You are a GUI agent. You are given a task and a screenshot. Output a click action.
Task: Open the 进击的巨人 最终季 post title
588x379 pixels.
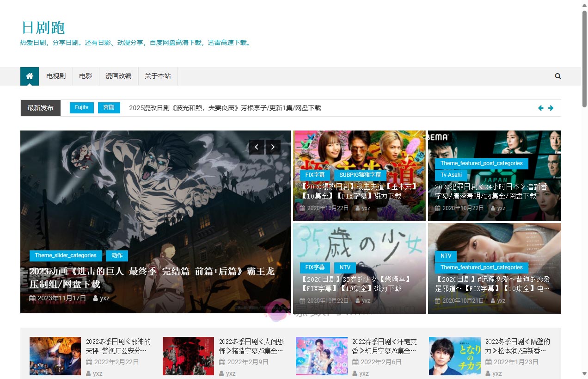click(x=152, y=277)
